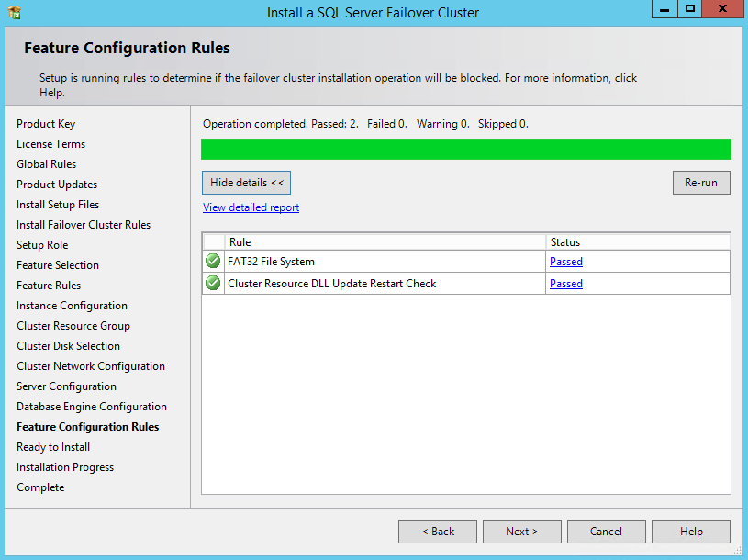The width and height of the screenshot is (748, 560).
Task: Sort by the Rule column header
Action: coord(385,242)
